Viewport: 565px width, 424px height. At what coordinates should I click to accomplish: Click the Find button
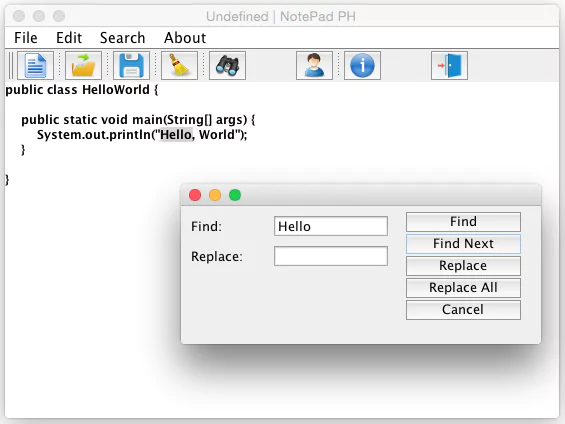pyautogui.click(x=463, y=222)
